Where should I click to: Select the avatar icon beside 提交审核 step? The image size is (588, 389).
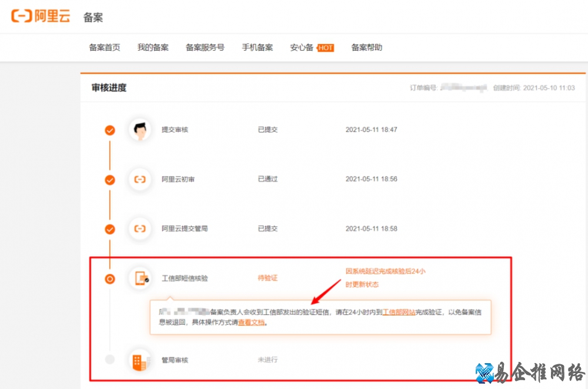click(x=139, y=130)
